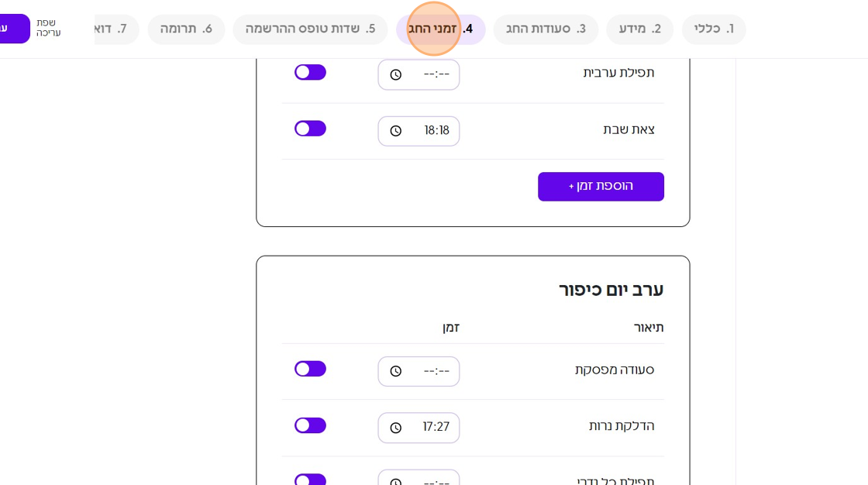Click the empty time value for סעודה מפסקת

pos(436,371)
